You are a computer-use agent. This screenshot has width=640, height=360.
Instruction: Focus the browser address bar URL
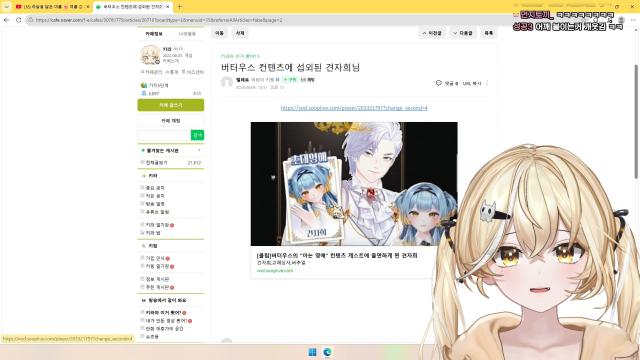point(159,20)
